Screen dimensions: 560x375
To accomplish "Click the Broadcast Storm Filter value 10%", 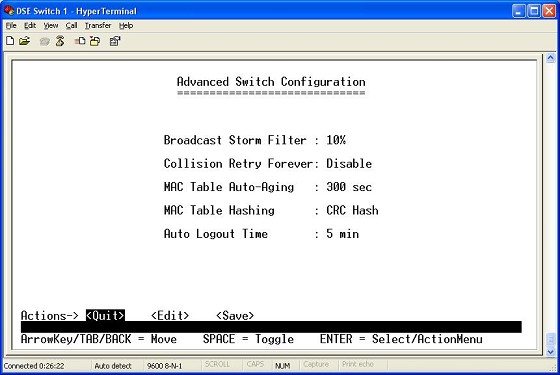I will pos(336,140).
